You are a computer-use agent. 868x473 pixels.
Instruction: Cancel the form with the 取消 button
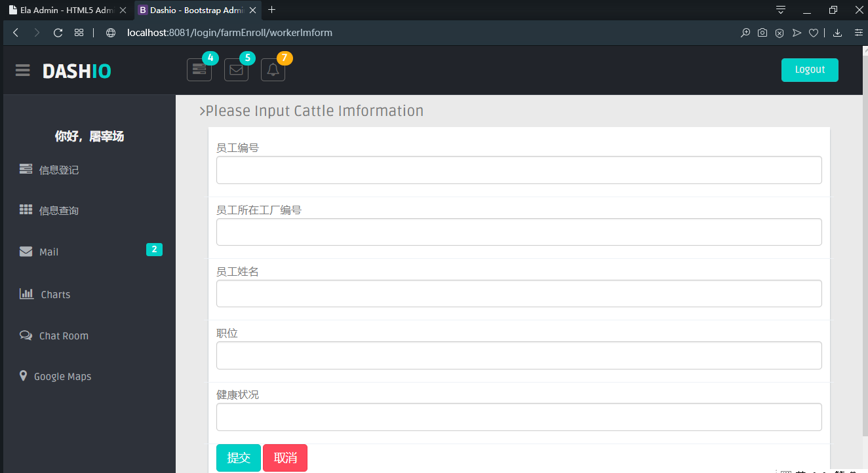[x=285, y=457]
